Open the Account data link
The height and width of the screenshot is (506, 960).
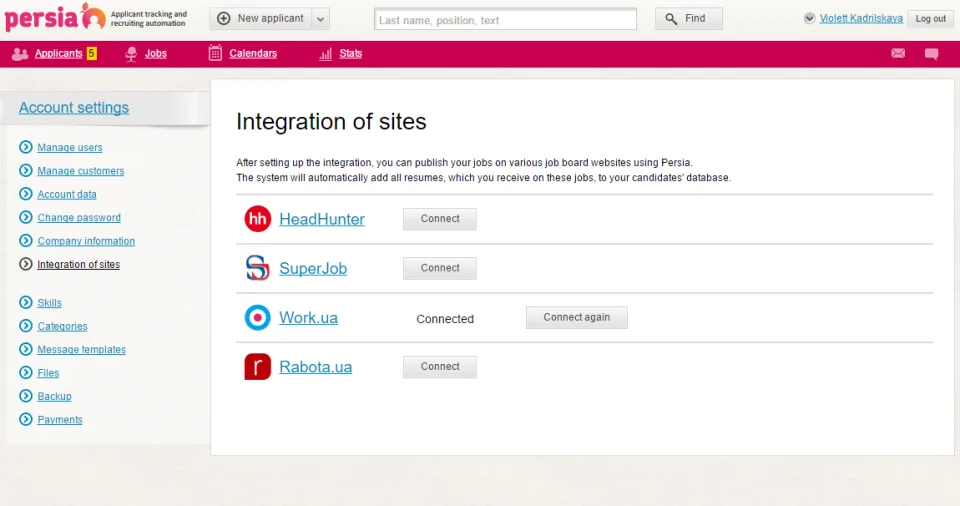pyautogui.click(x=67, y=194)
